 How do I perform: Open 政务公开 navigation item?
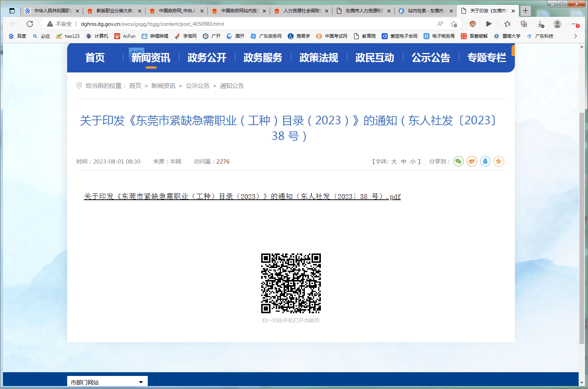(207, 57)
